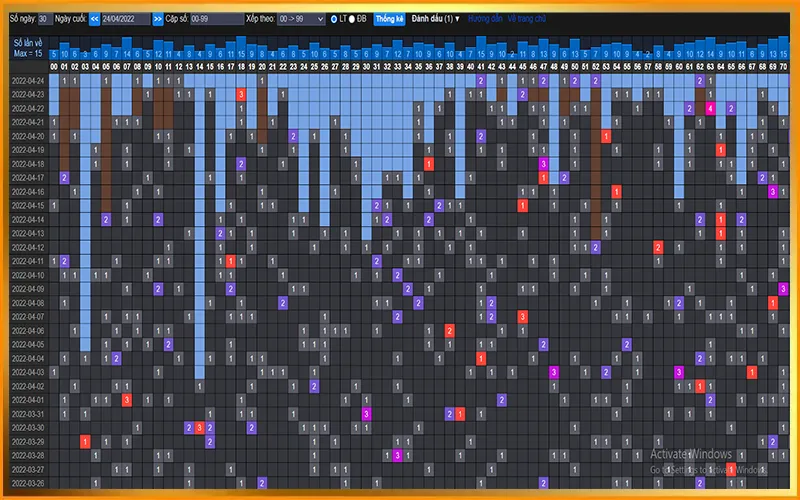Click column header 63
This screenshot has width=800, height=500.
click(x=710, y=66)
